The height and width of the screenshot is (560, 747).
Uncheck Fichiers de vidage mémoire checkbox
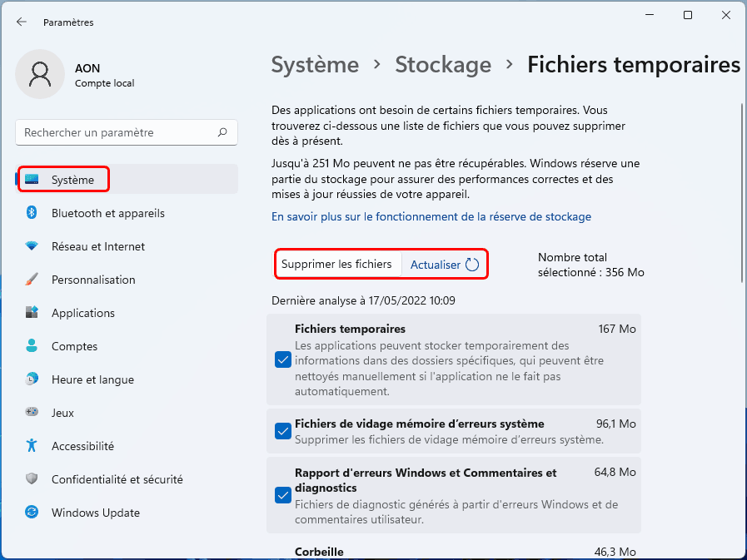click(x=282, y=431)
